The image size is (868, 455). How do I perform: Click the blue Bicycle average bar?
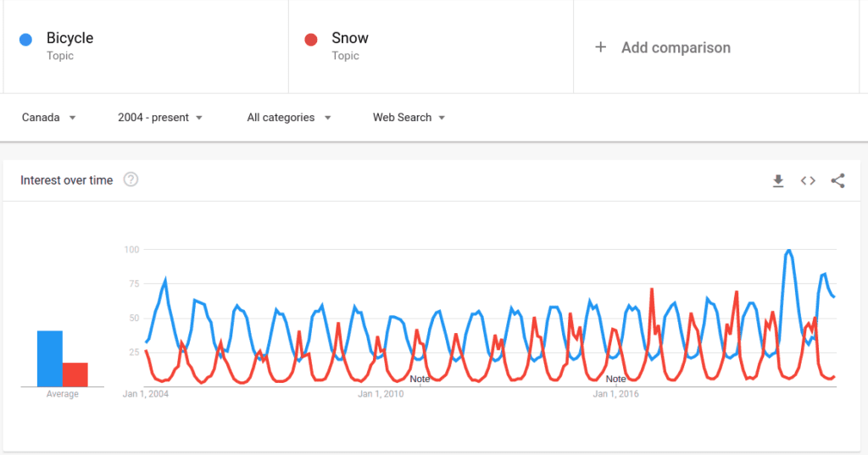point(50,358)
